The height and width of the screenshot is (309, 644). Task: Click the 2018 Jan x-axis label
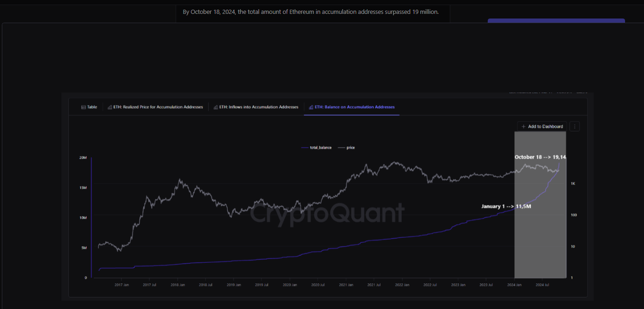pyautogui.click(x=178, y=285)
